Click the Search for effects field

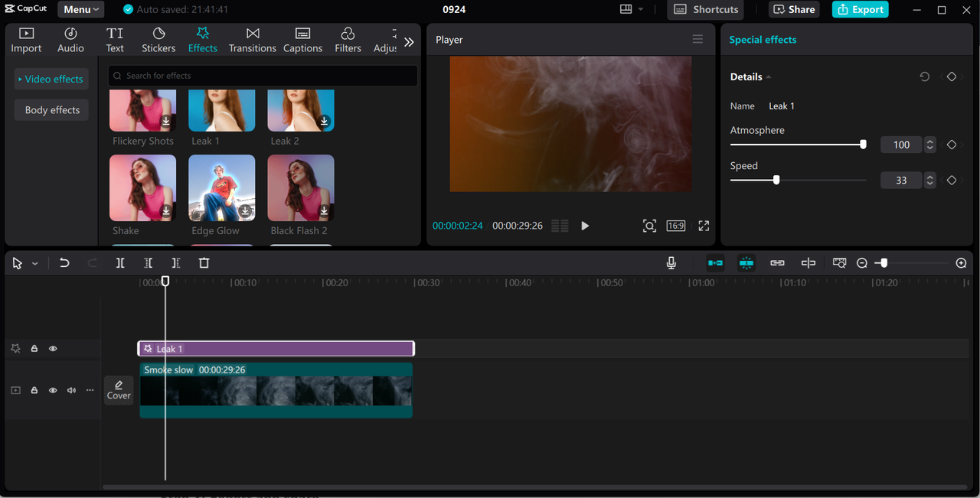tap(263, 76)
